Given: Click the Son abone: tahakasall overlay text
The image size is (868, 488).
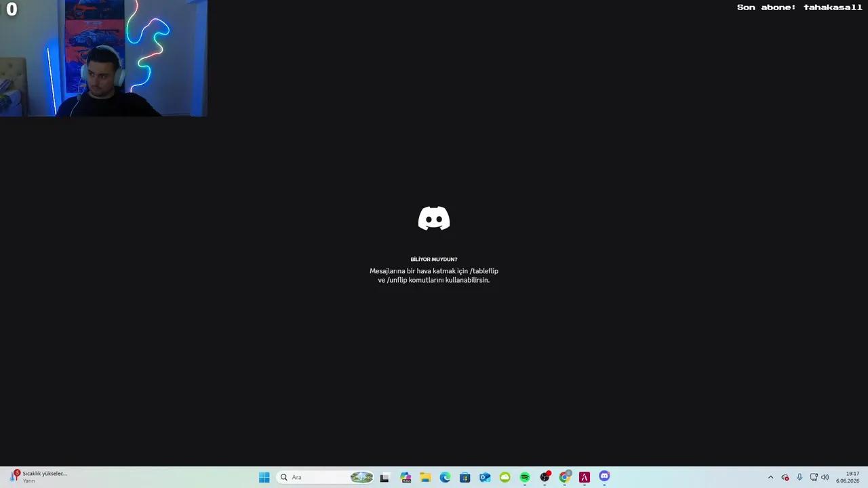Looking at the screenshot, I should [x=800, y=7].
